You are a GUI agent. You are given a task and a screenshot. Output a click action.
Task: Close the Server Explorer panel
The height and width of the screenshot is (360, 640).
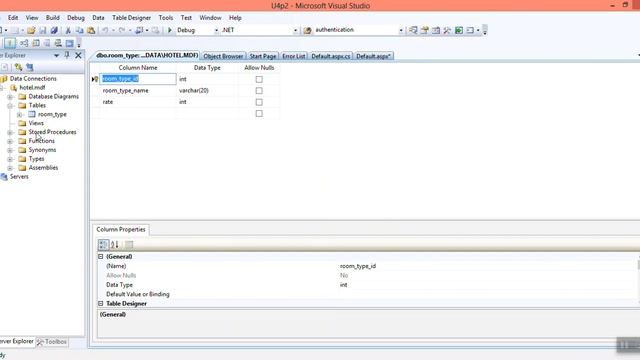tap(78, 55)
